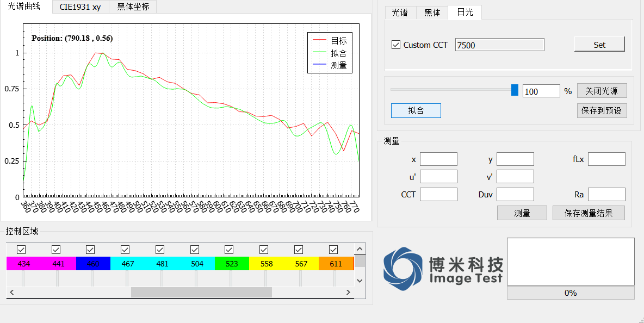Click the Ra measurement field
This screenshot has height=323, width=644.
point(606,195)
